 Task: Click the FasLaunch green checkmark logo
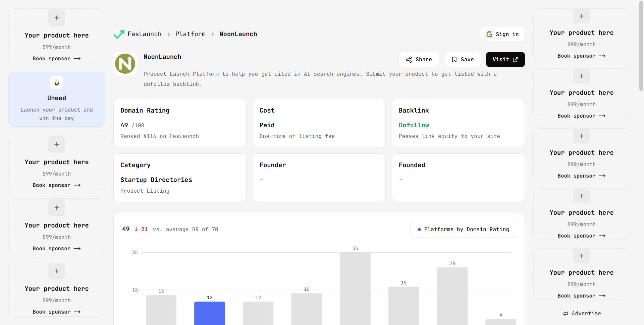(119, 34)
